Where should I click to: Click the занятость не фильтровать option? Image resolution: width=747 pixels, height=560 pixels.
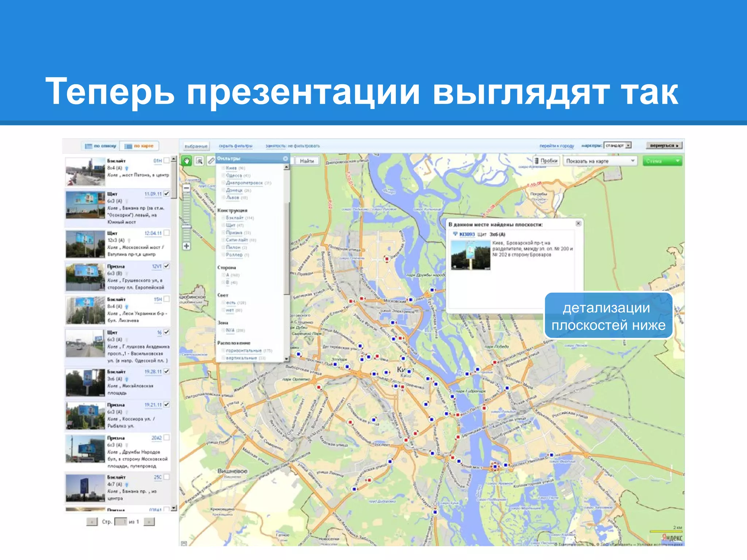pyautogui.click(x=293, y=146)
